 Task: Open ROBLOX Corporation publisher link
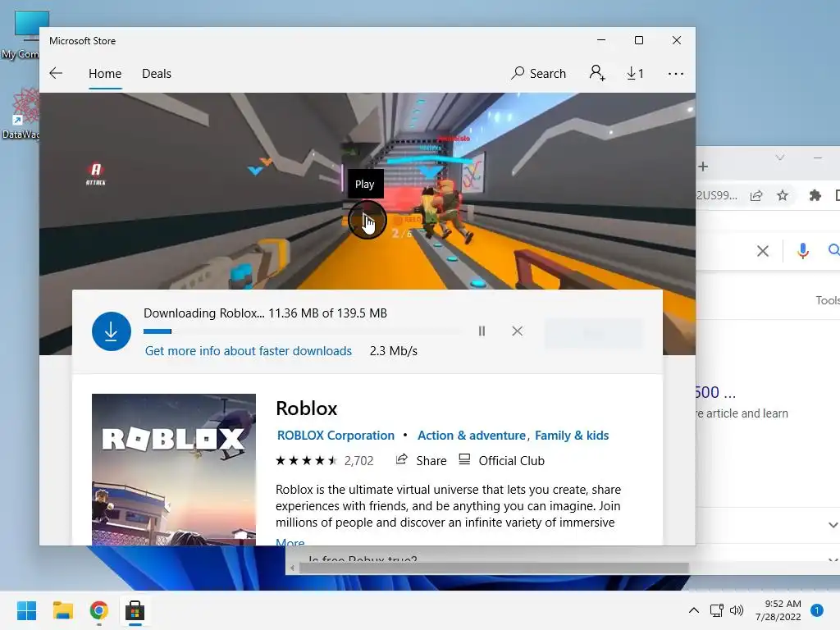tap(336, 436)
